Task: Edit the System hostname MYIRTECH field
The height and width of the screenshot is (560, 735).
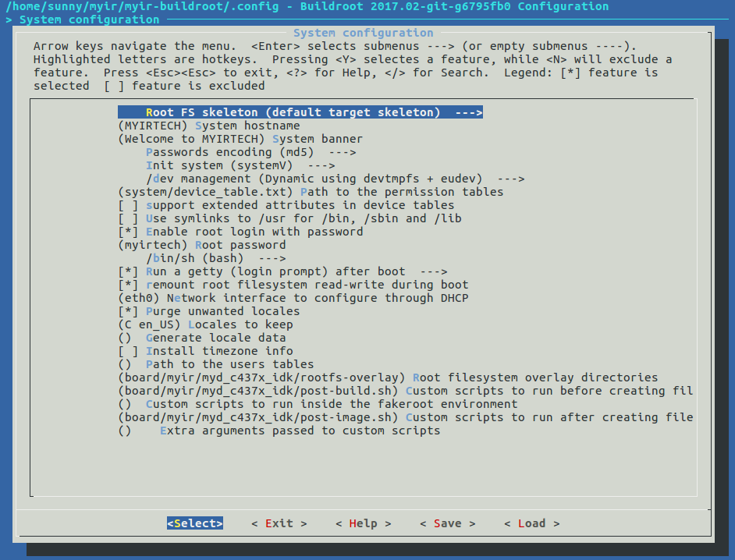Action: pyautogui.click(x=209, y=126)
